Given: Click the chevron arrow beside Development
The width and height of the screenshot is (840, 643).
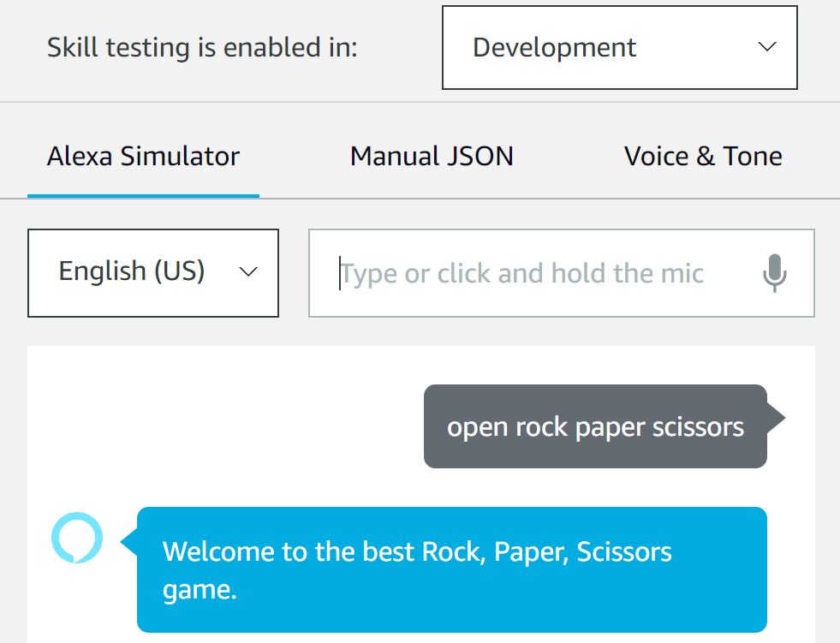Looking at the screenshot, I should [767, 46].
